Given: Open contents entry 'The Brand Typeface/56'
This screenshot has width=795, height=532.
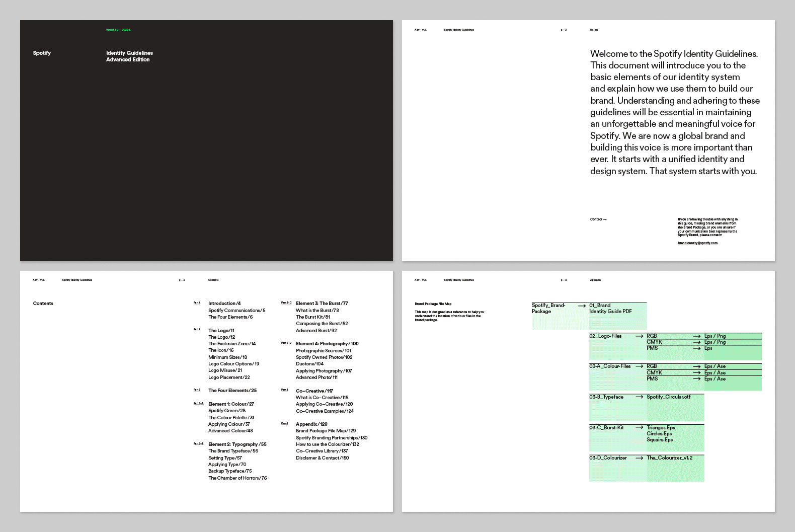Looking at the screenshot, I should pyautogui.click(x=233, y=451).
